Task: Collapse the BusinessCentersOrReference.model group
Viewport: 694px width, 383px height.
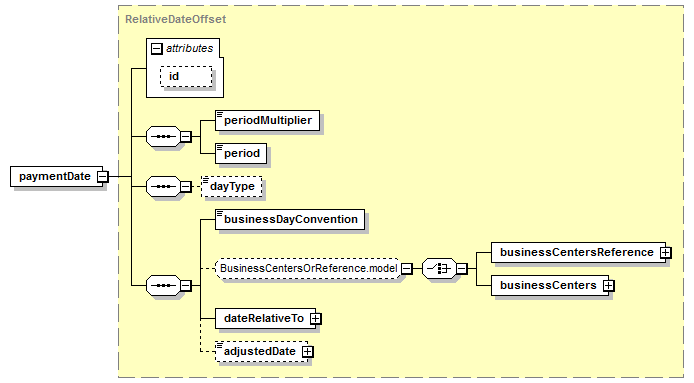Action: coord(406,268)
